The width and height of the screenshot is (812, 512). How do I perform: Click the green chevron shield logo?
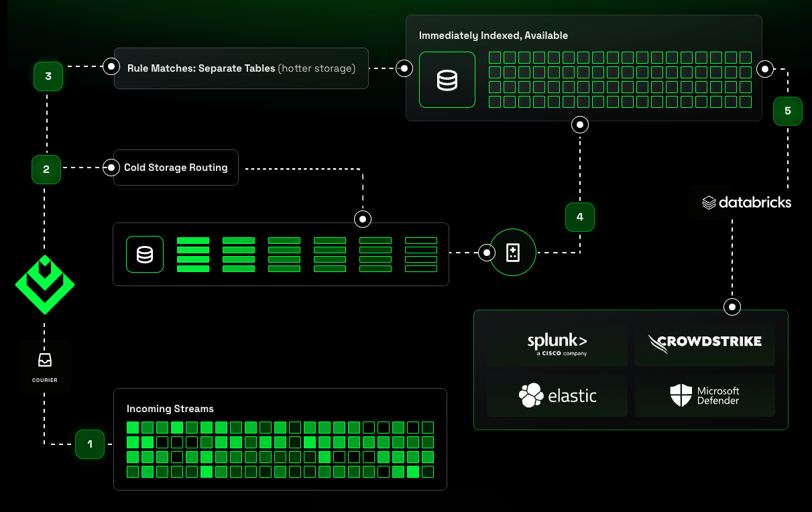pos(45,285)
